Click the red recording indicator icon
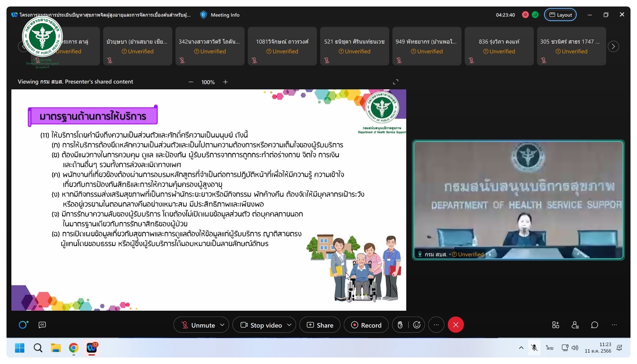 point(525,15)
